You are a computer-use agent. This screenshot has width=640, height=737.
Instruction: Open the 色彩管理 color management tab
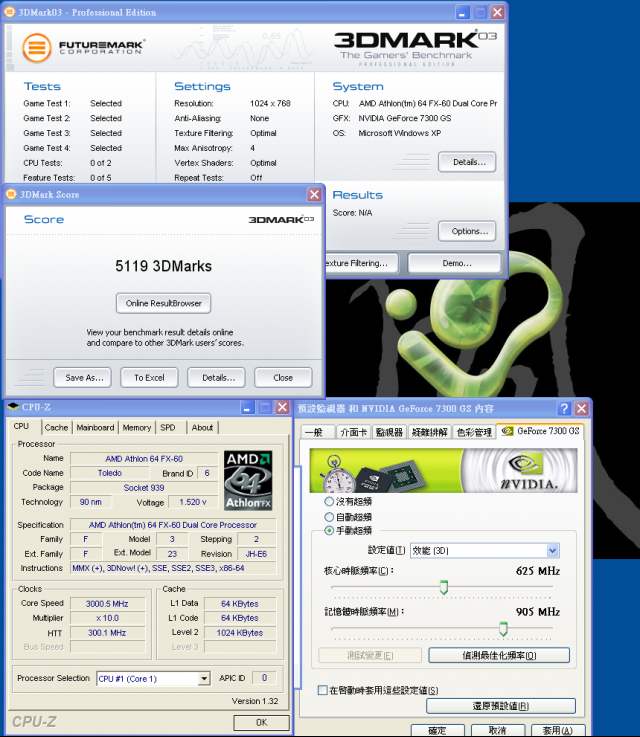pos(474,432)
